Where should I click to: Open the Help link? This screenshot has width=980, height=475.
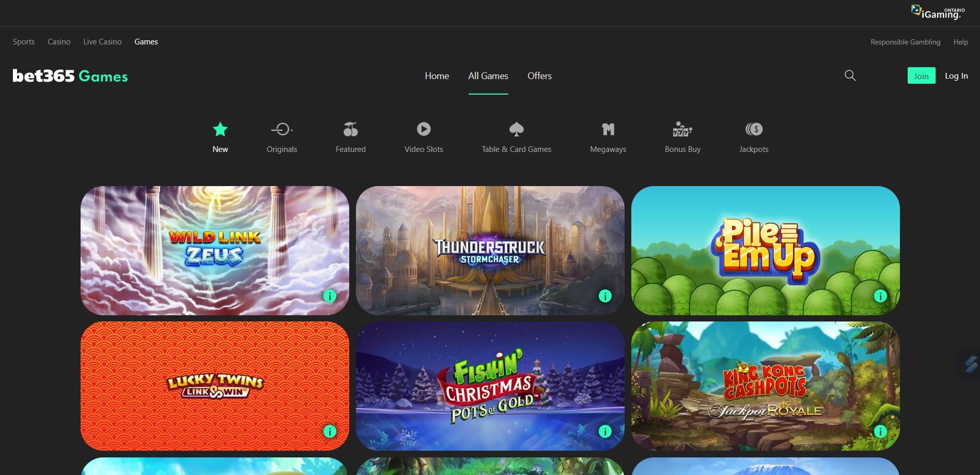pyautogui.click(x=960, y=42)
